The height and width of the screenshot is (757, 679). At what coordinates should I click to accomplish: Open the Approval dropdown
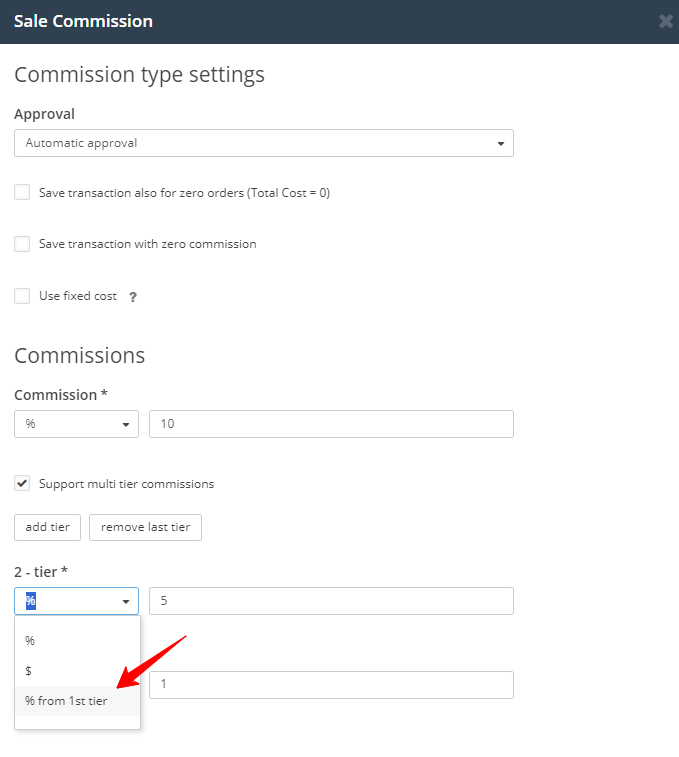[x=264, y=143]
